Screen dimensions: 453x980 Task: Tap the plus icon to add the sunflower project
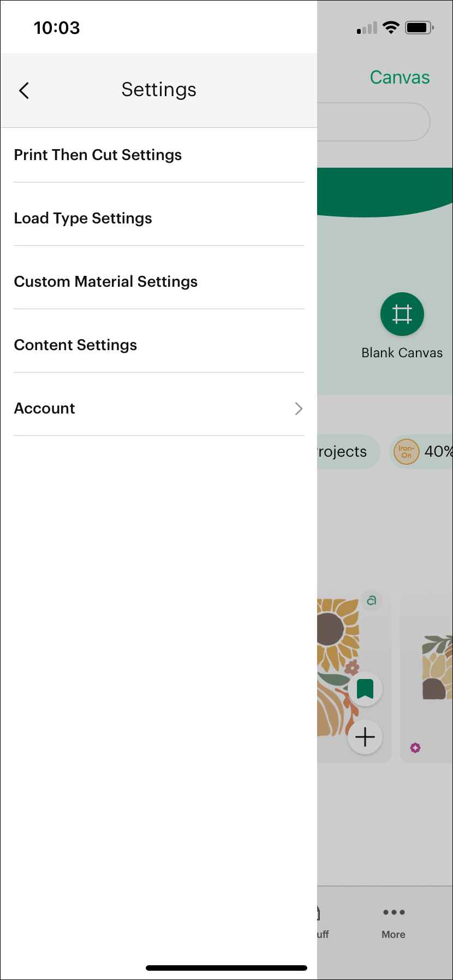365,737
